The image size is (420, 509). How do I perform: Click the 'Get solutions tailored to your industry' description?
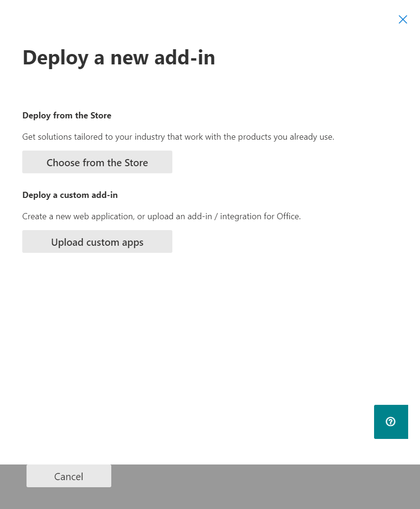178,137
